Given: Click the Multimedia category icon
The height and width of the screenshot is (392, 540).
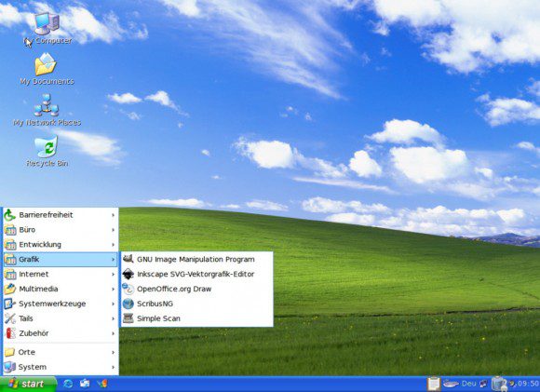Looking at the screenshot, I should 10,289.
